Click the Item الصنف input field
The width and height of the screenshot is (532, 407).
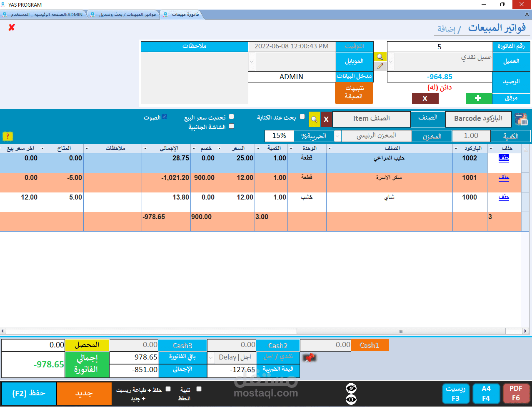pos(372,119)
